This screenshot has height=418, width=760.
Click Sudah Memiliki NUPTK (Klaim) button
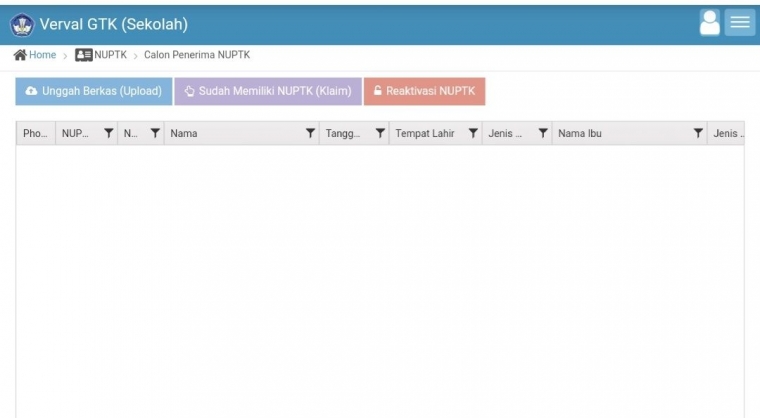[268, 91]
